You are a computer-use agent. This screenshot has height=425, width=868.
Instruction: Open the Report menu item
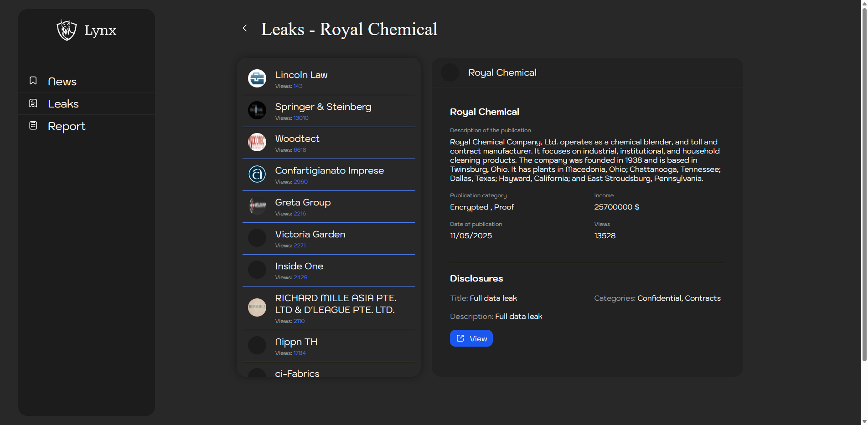(67, 126)
